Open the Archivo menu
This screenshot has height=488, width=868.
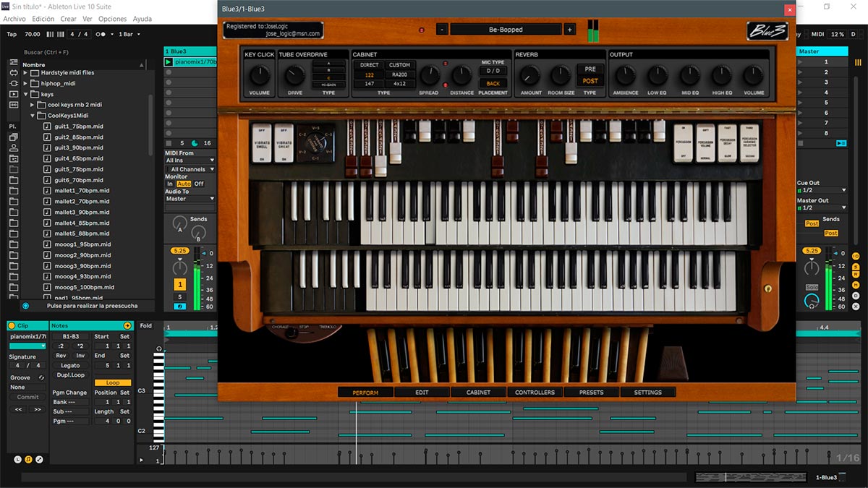point(14,19)
